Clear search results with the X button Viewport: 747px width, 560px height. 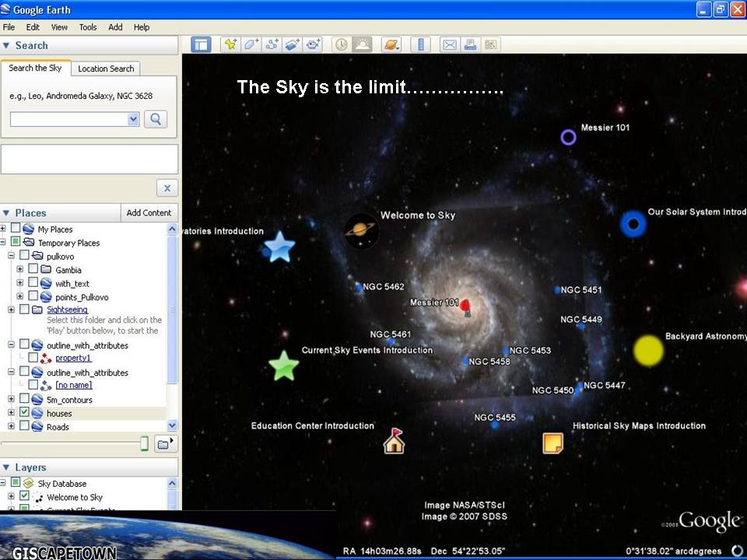167,188
